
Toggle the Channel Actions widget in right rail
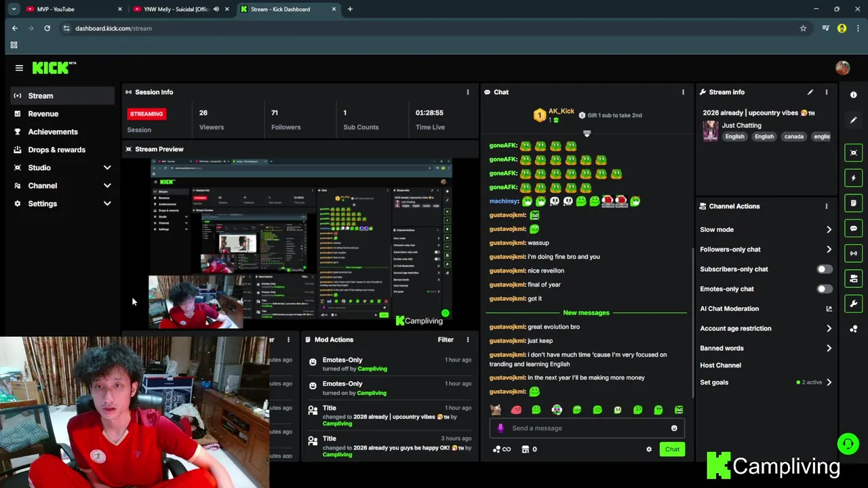[854, 279]
